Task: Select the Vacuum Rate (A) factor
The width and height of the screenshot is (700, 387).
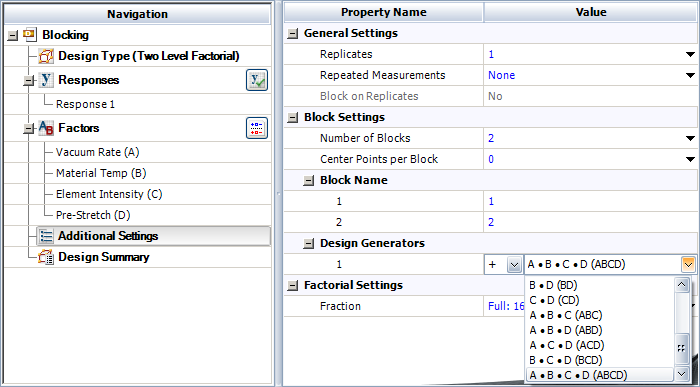Action: [97, 152]
